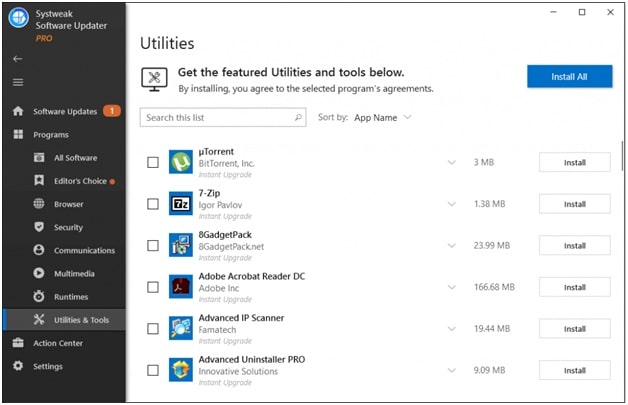The image size is (628, 405).
Task: Open Software Updates in sidebar
Action: 65,111
